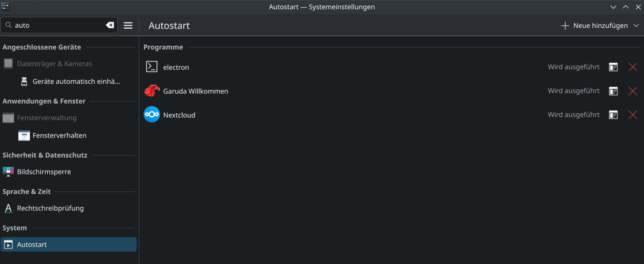The image size is (644, 264).
Task: Go to Fensterverhalten settings
Action: pos(59,136)
